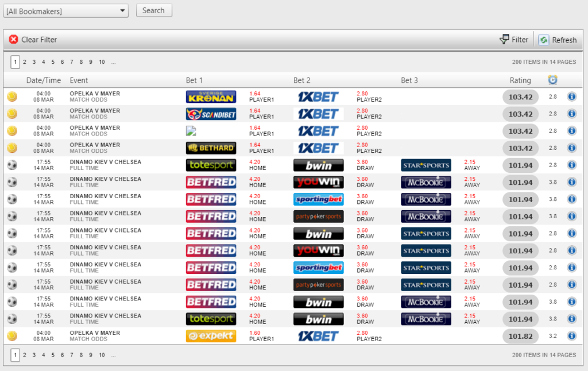Open info icon for the Kronan row
588x371 pixels.
571,96
